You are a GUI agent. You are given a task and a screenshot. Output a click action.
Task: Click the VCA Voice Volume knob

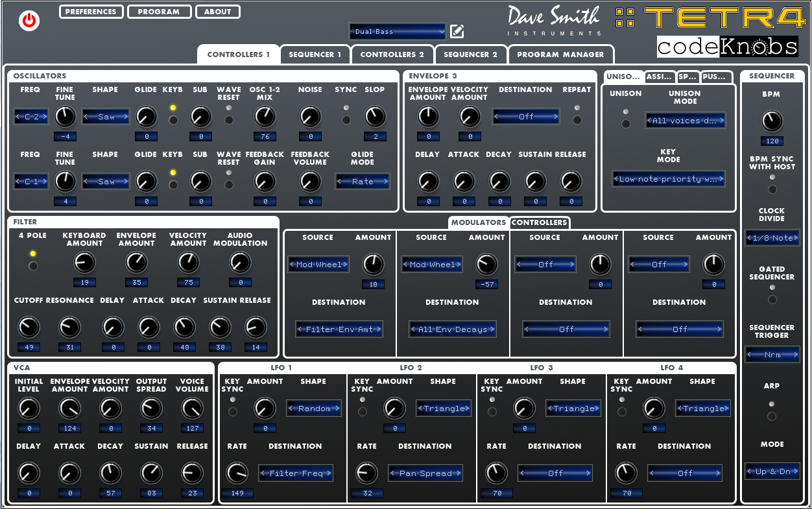coord(192,408)
